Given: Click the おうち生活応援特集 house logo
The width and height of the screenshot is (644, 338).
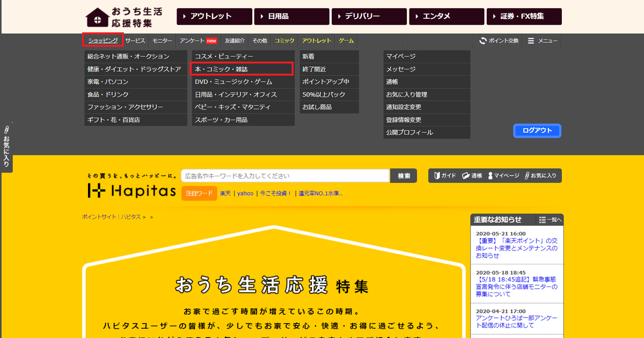Looking at the screenshot, I should 123,17.
